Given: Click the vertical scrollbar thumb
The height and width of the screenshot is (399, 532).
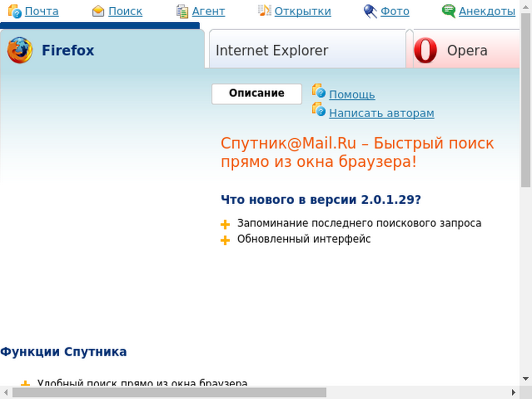Looking at the screenshot, I should (526, 100).
